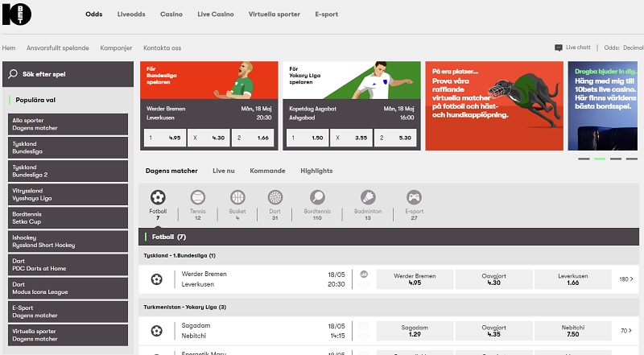Viewport: 644px width, 355px height.
Task: Select the Bordtennis sport icon
Action: click(317, 197)
